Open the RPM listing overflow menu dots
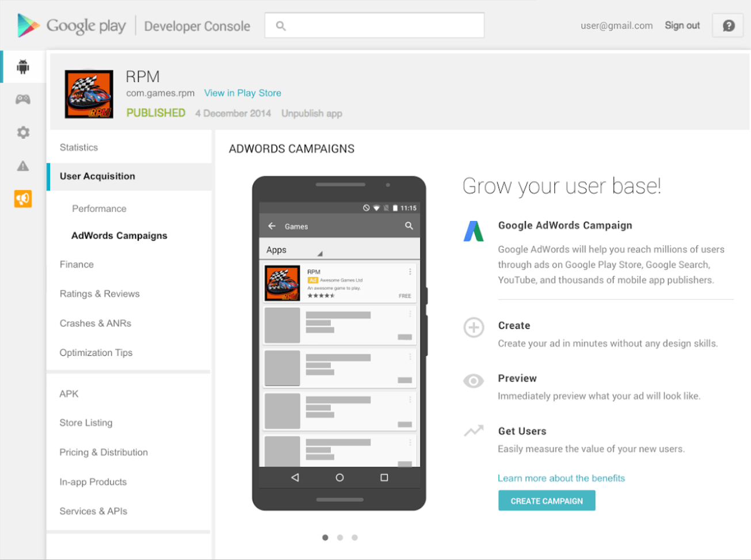The height and width of the screenshot is (560, 751). [x=410, y=272]
